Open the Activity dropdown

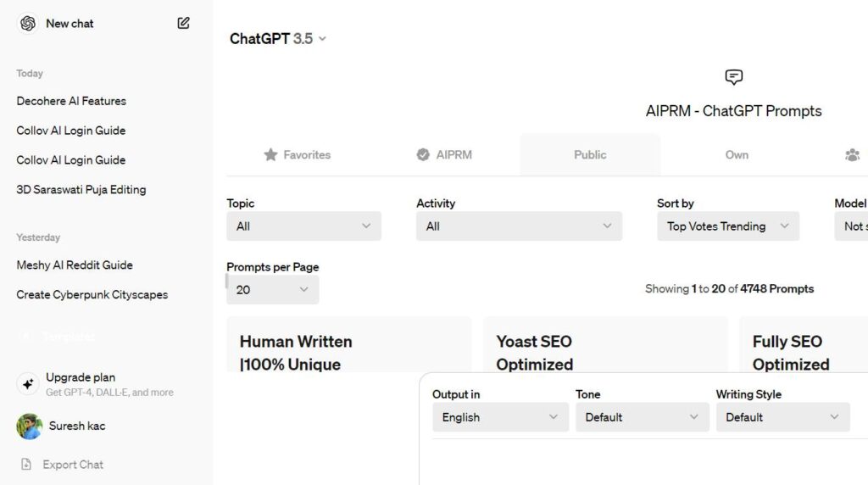click(519, 226)
